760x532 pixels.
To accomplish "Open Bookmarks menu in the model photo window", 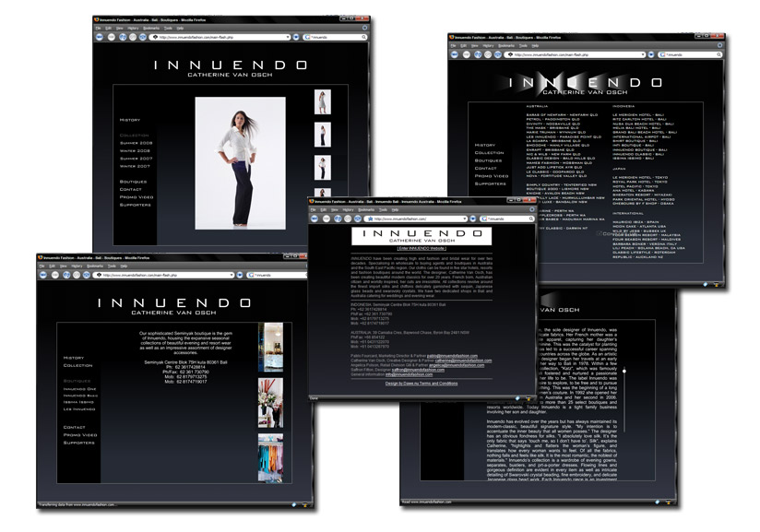I will 151,28.
